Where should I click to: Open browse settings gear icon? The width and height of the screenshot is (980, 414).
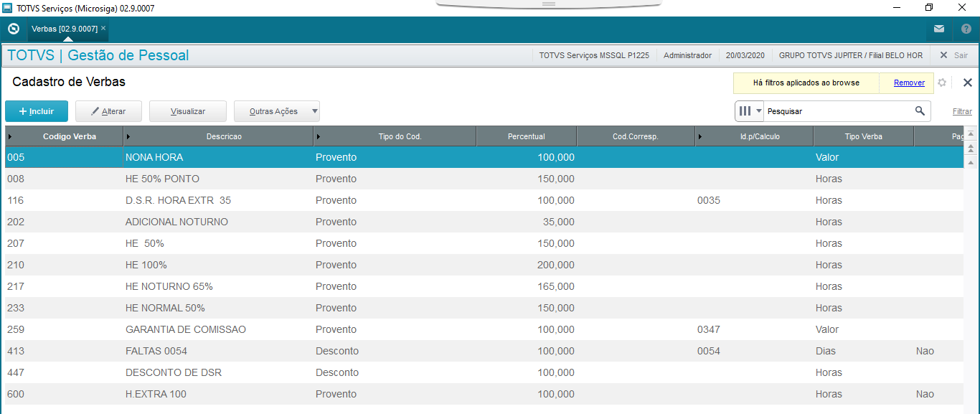942,83
